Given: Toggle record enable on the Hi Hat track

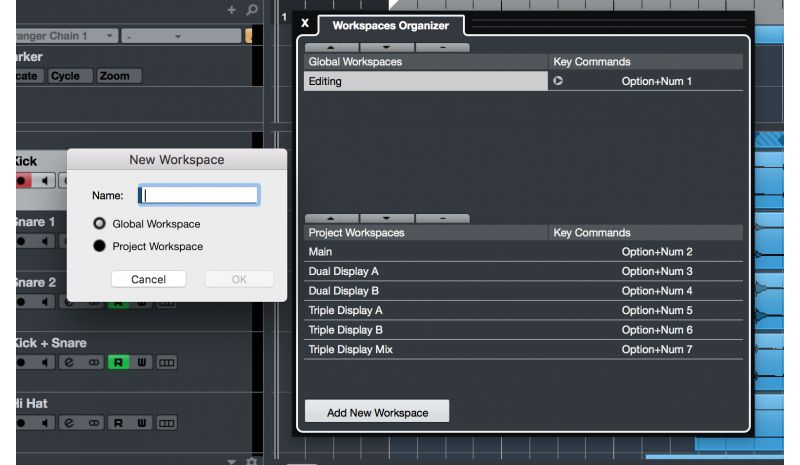Looking at the screenshot, I should tap(21, 423).
